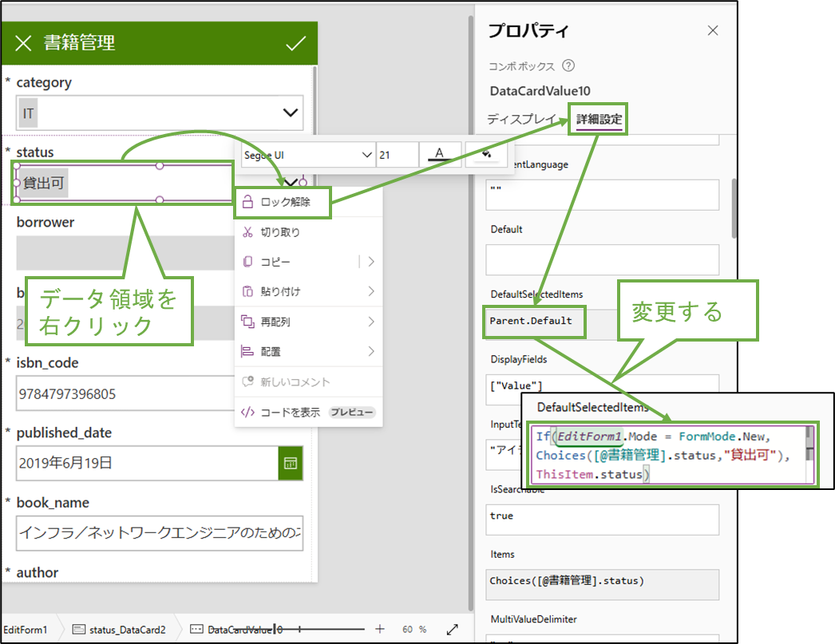Choose 切り取り in the context menu

[308, 232]
